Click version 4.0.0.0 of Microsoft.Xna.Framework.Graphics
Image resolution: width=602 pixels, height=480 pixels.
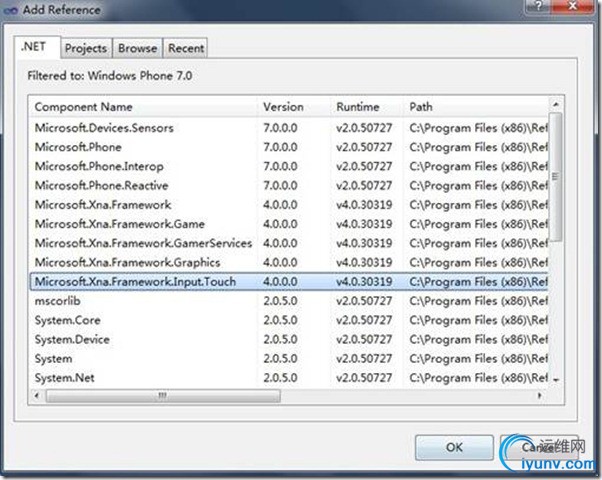click(280, 262)
